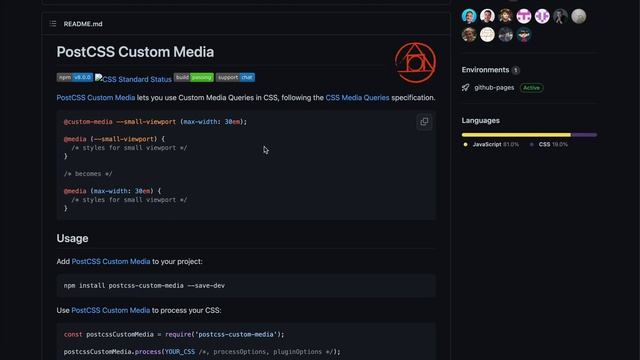Copy the custom-media code block

tap(424, 122)
